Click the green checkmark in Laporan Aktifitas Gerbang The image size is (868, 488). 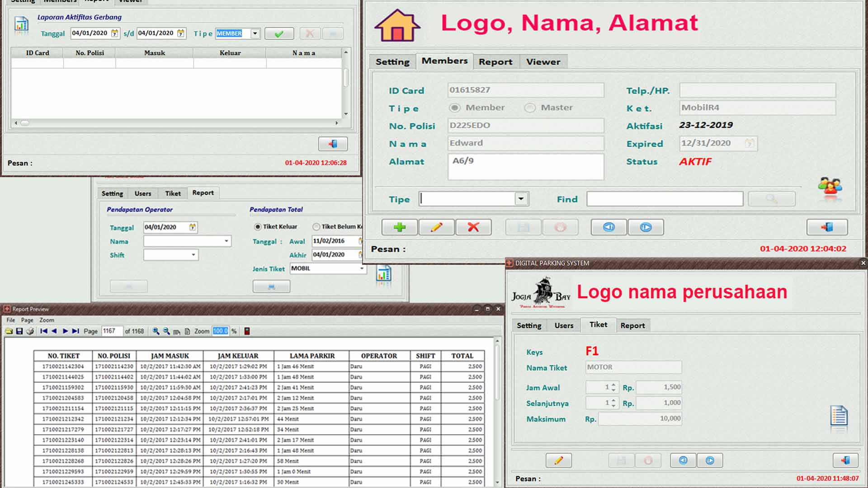pos(279,34)
